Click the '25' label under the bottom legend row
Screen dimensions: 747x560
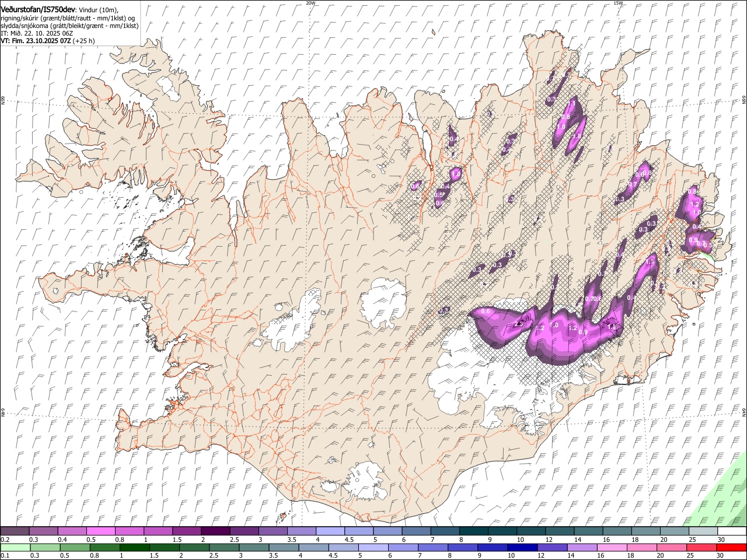point(690,555)
